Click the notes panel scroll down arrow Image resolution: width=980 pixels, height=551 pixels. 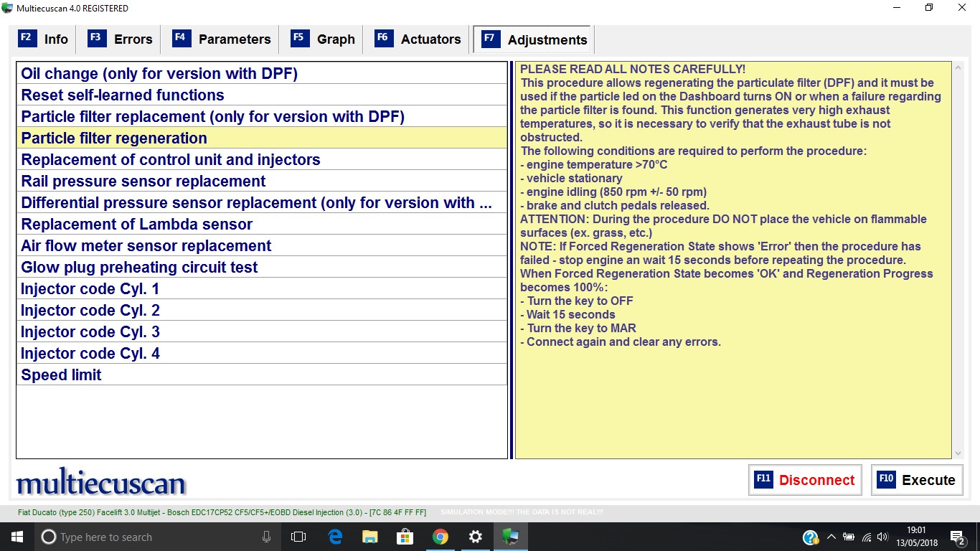point(958,453)
